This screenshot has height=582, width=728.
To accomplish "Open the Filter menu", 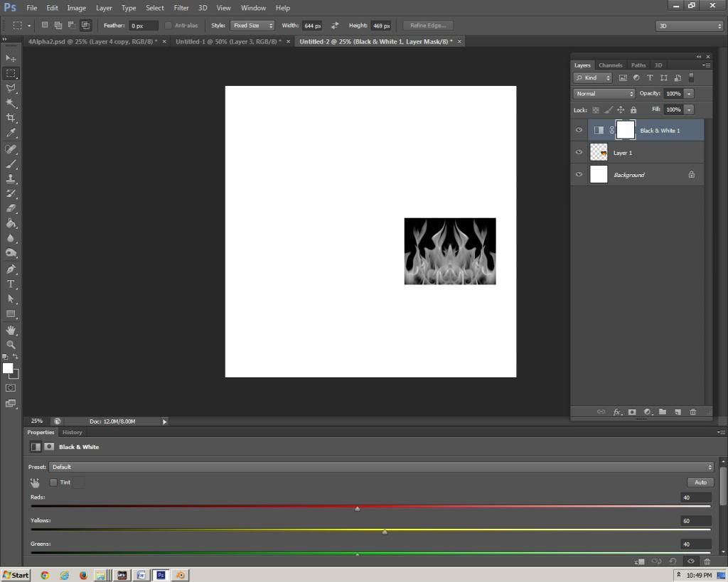I will click(181, 8).
